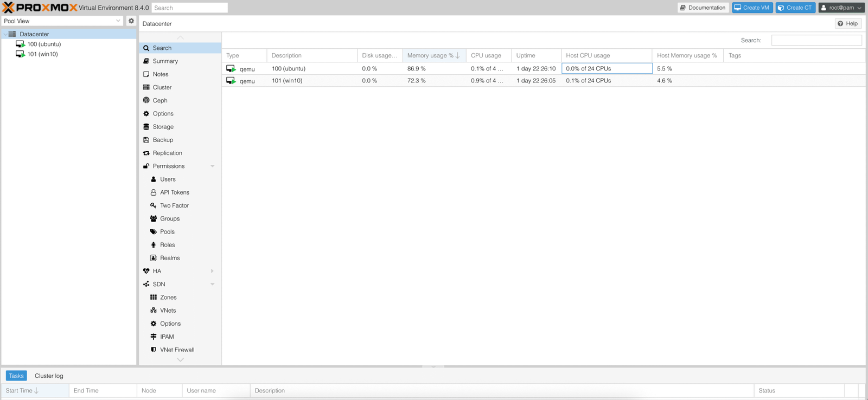Screen dimensions: 868x400
Task: Click the gear icon beside Pool View
Action: click(131, 21)
